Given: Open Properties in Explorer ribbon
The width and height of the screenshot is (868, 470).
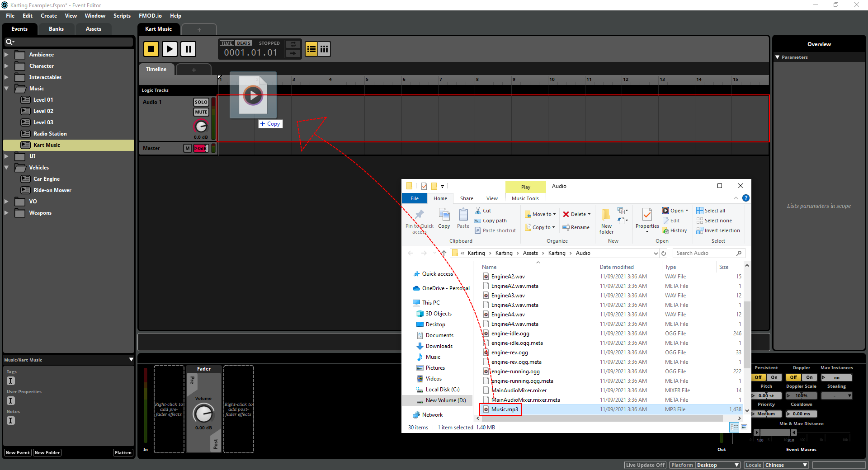Looking at the screenshot, I should pos(647,220).
